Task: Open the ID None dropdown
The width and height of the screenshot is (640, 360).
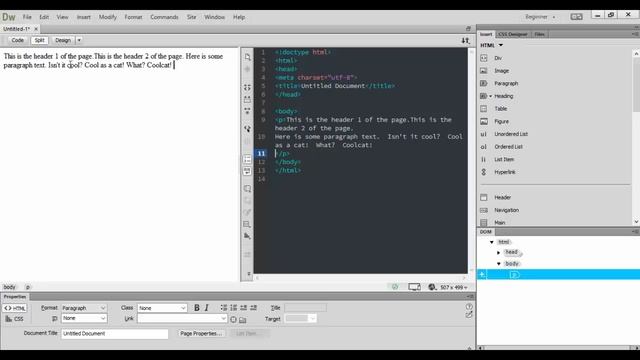Action: tap(84, 318)
